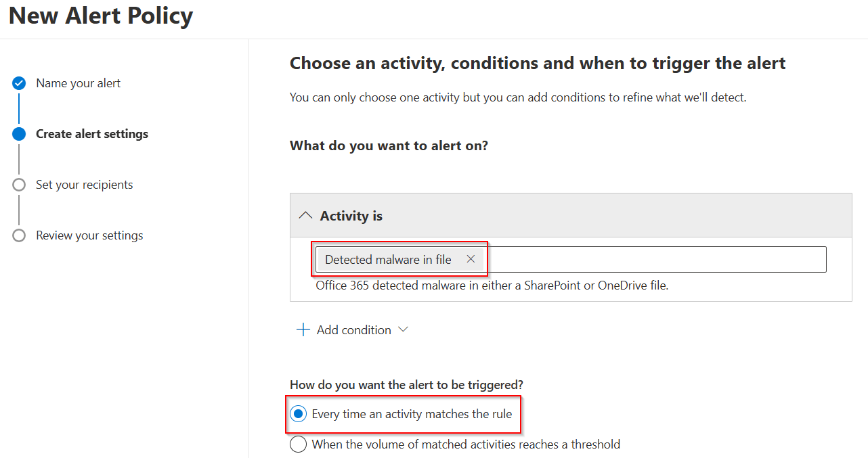Image resolution: width=868 pixels, height=458 pixels.
Task: Click the collapse chevron on Activity is header
Action: 305,214
